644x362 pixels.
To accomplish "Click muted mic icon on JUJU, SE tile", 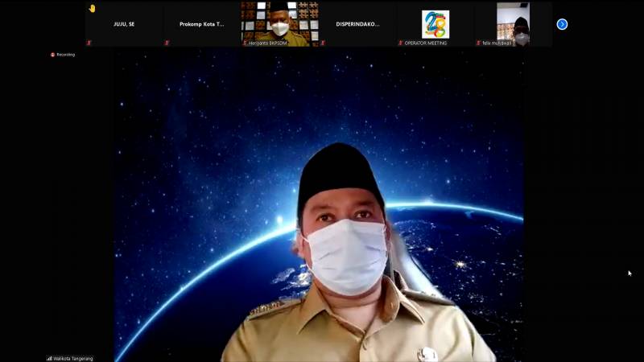I will 89,43.
